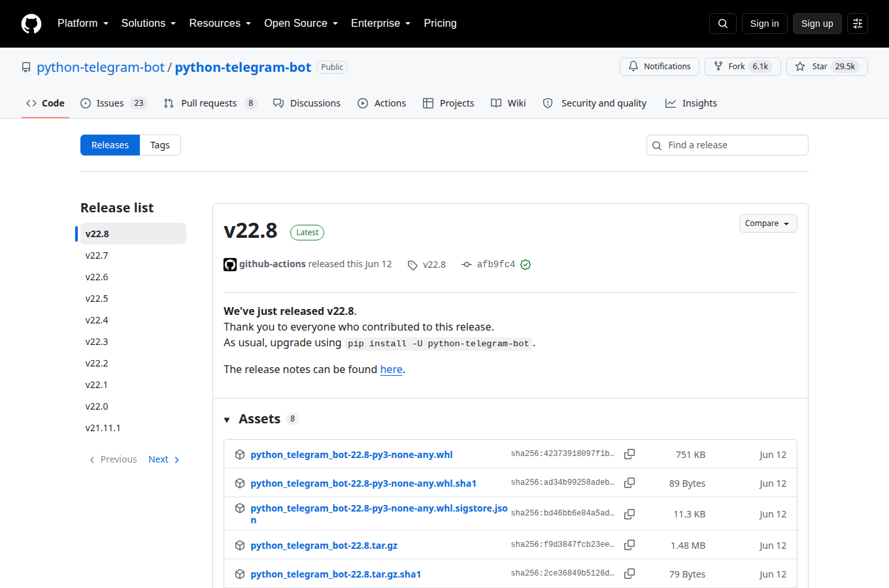
Task: Click the commit icon next to afb9fc4
Action: [x=467, y=265]
